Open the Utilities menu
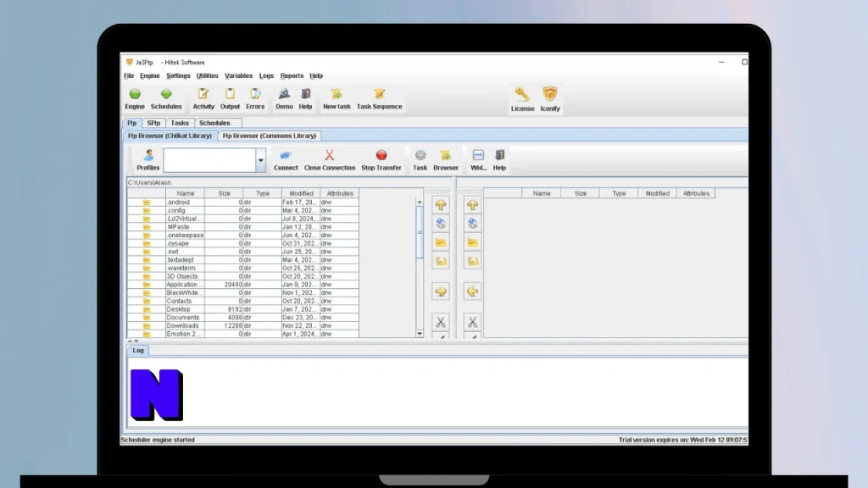The height and width of the screenshot is (488, 868). coord(207,75)
